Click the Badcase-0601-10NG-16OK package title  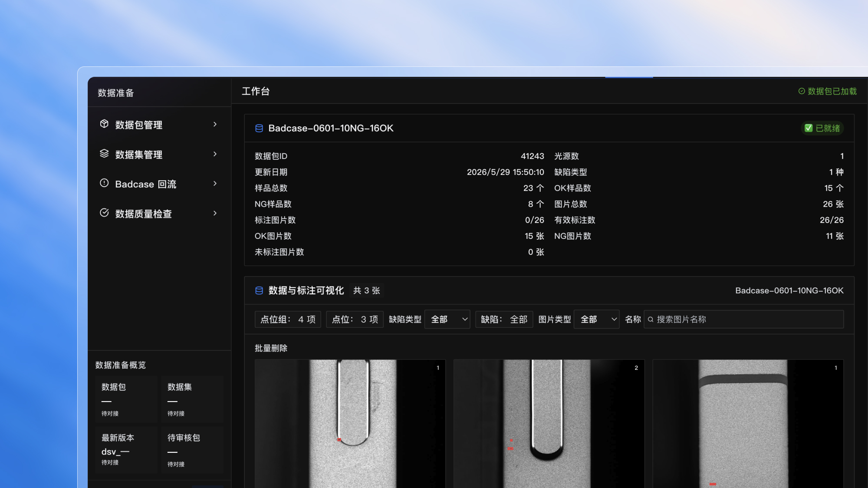pyautogui.click(x=331, y=128)
